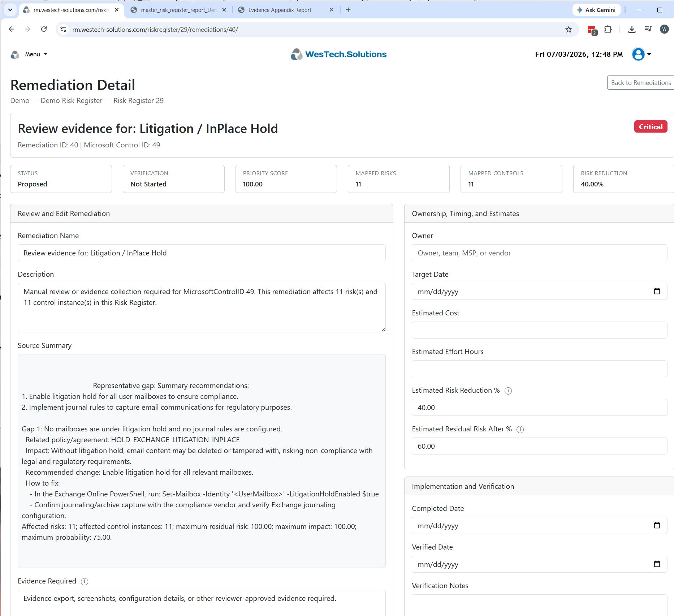The height and width of the screenshot is (616, 674).
Task: Expand the browser tab search chevron
Action: (10, 10)
